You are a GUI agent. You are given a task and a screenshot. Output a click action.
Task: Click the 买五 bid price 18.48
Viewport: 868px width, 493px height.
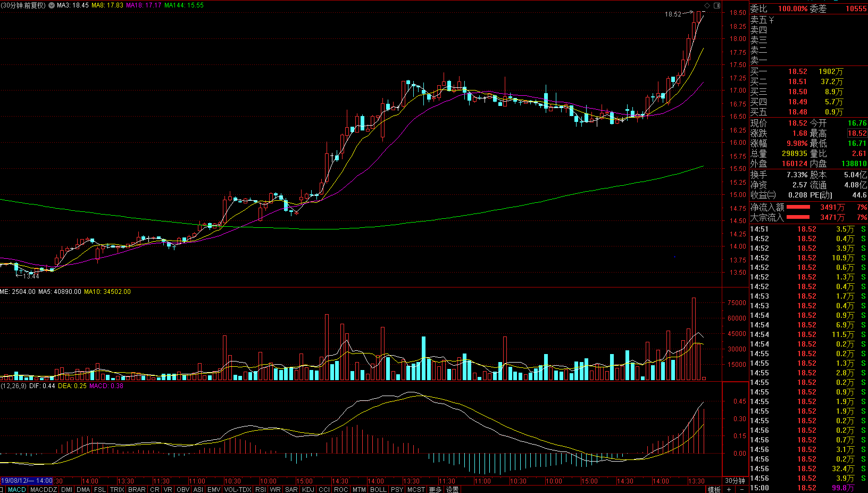point(797,112)
